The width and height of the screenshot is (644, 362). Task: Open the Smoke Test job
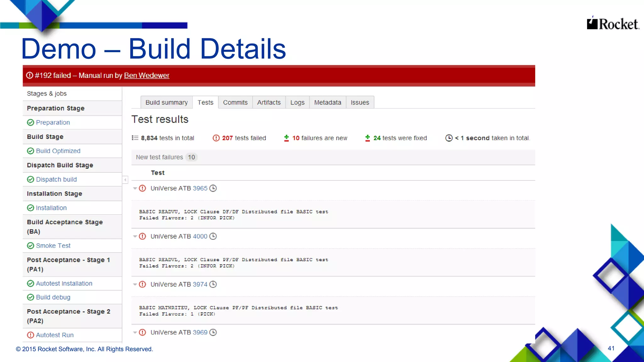point(53,246)
